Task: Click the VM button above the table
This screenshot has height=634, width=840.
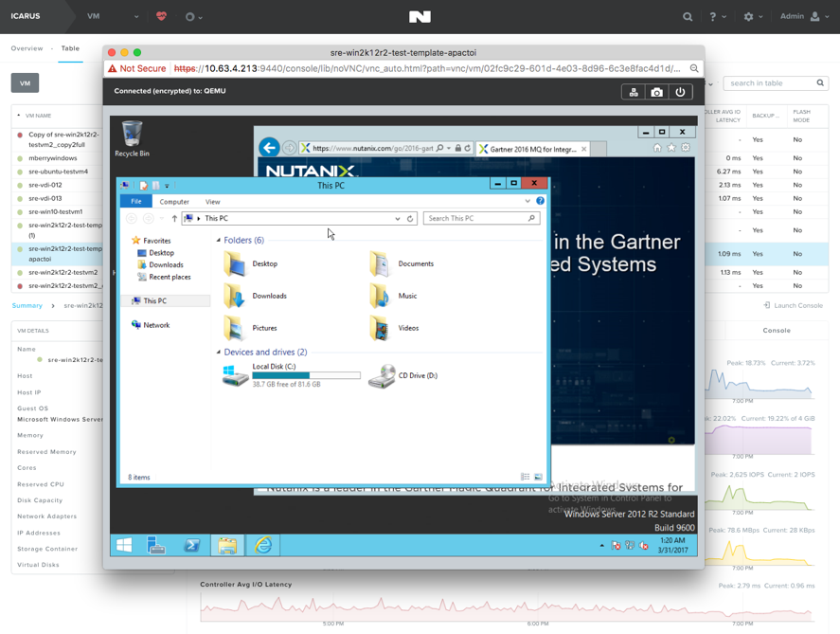Action: pos(25,83)
